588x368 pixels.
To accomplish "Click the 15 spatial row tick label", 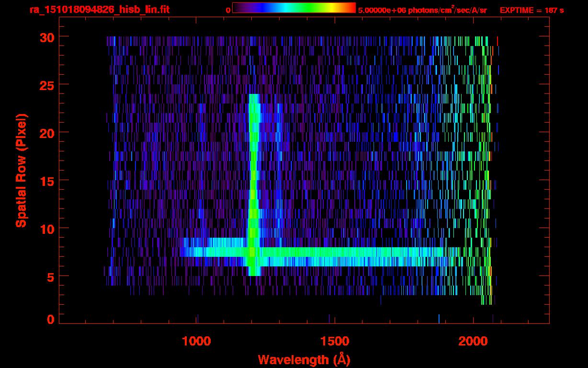I will click(46, 181).
